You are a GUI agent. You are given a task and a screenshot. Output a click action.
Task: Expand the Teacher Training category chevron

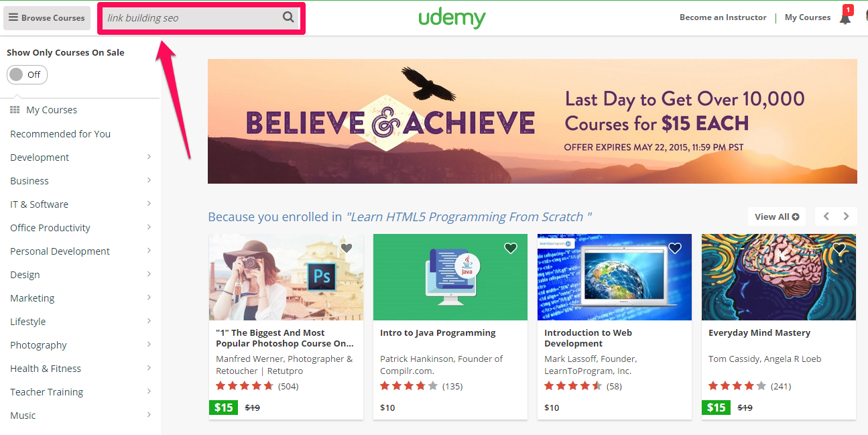point(149,391)
